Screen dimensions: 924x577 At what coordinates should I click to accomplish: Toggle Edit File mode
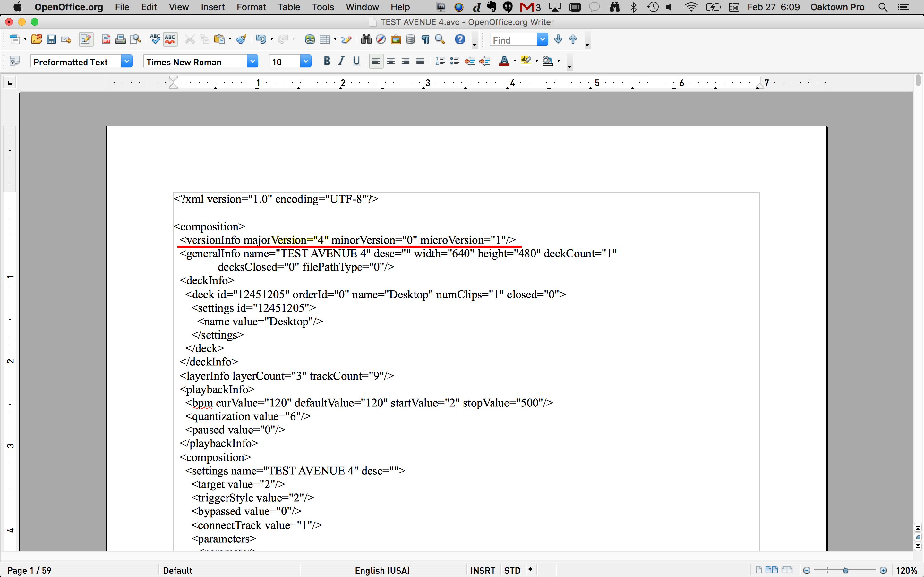coord(86,39)
